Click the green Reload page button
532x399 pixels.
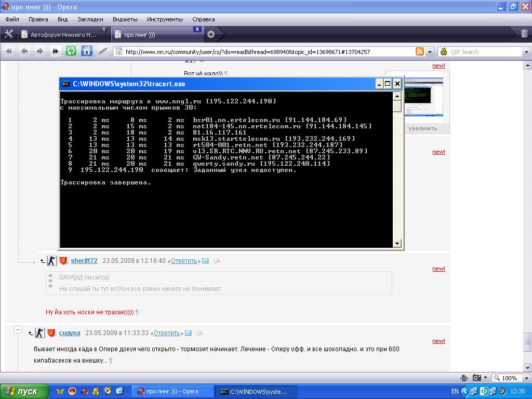(71, 51)
